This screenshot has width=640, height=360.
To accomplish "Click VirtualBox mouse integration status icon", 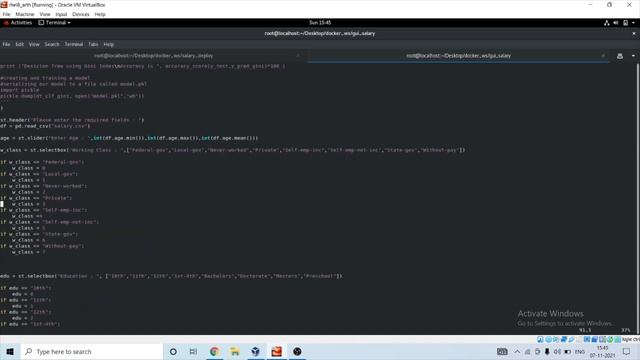I will tap(610, 339).
